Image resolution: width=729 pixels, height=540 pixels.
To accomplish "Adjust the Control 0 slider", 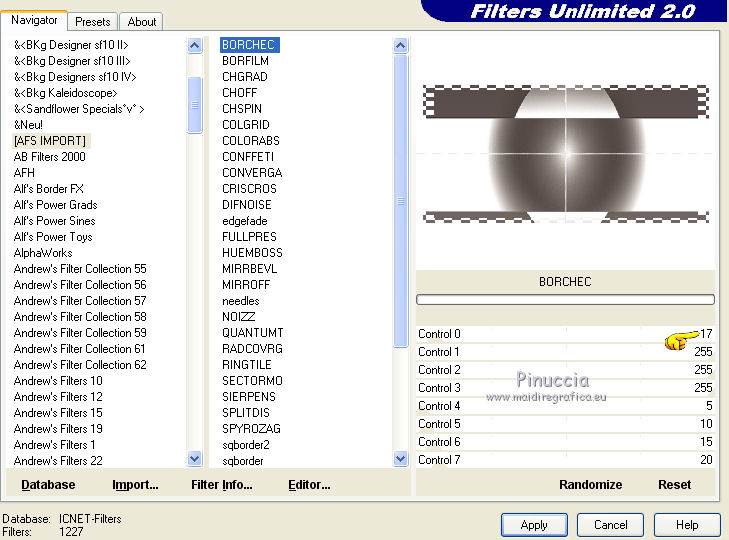I will point(565,334).
